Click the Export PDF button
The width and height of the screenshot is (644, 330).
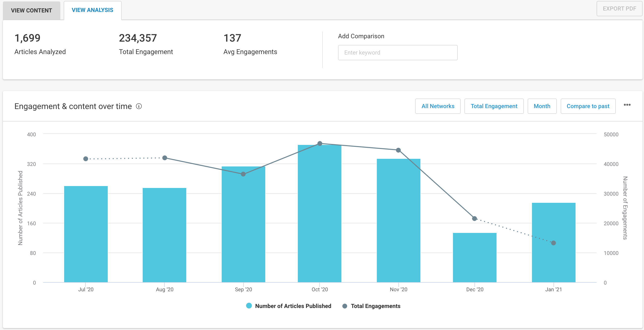(x=619, y=9)
